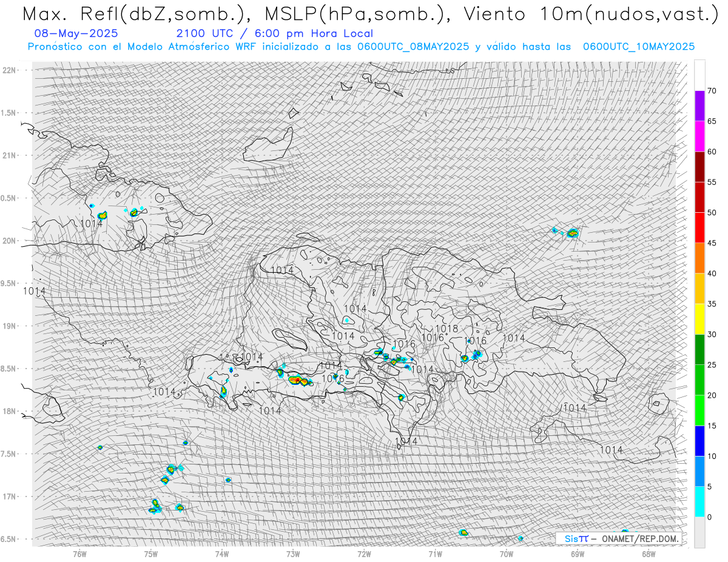The width and height of the screenshot is (728, 562).
Task: Click the golden 35–40 dBZ colorbar segment
Action: coord(699,289)
